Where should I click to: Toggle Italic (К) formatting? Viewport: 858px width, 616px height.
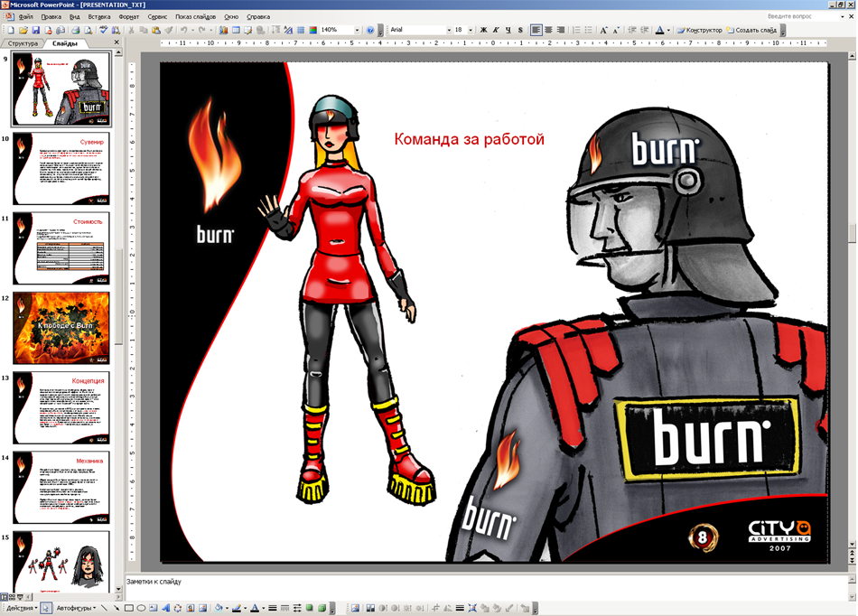pyautogui.click(x=496, y=30)
